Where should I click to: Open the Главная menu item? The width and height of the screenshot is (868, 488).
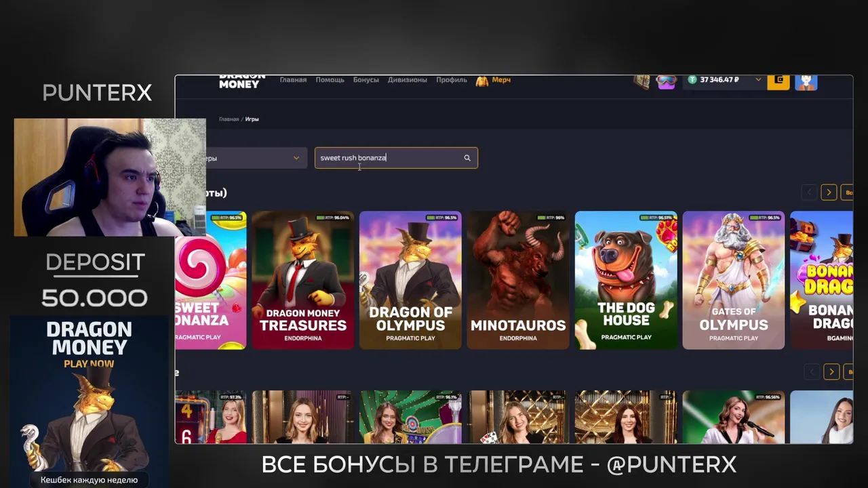point(293,80)
